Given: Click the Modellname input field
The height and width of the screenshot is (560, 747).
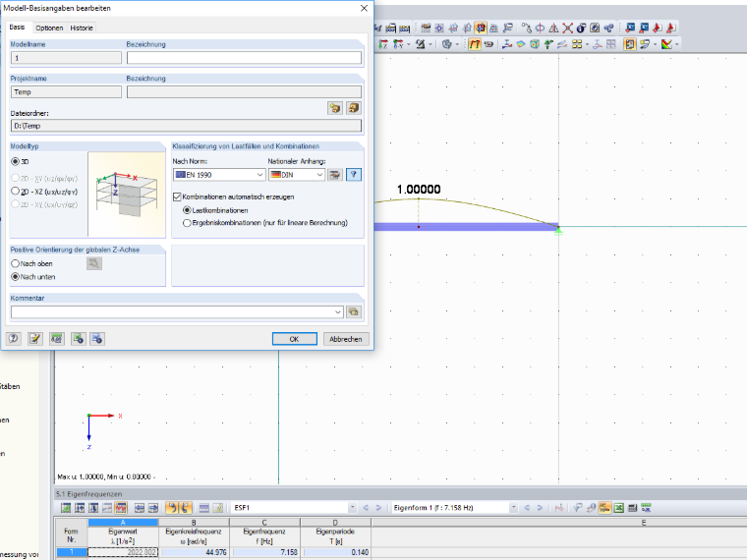Looking at the screenshot, I should click(66, 58).
